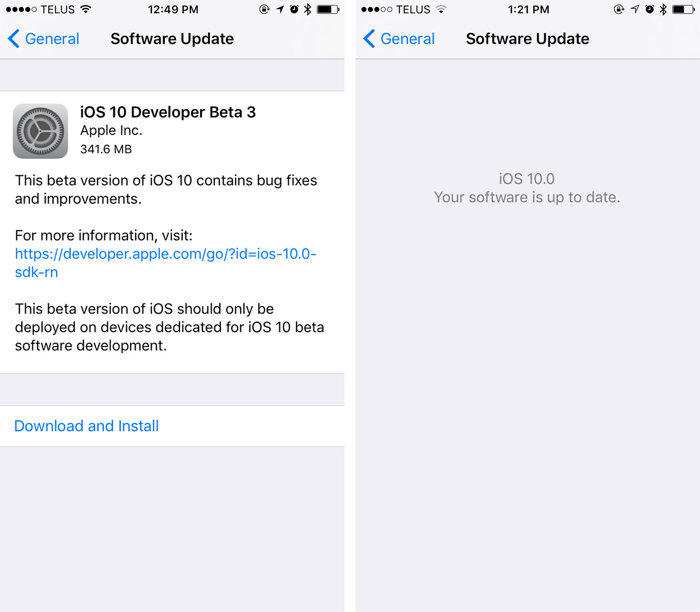Tap the Wi-Fi icon in right status bar
Image resolution: width=700 pixels, height=612 pixels.
tap(441, 9)
